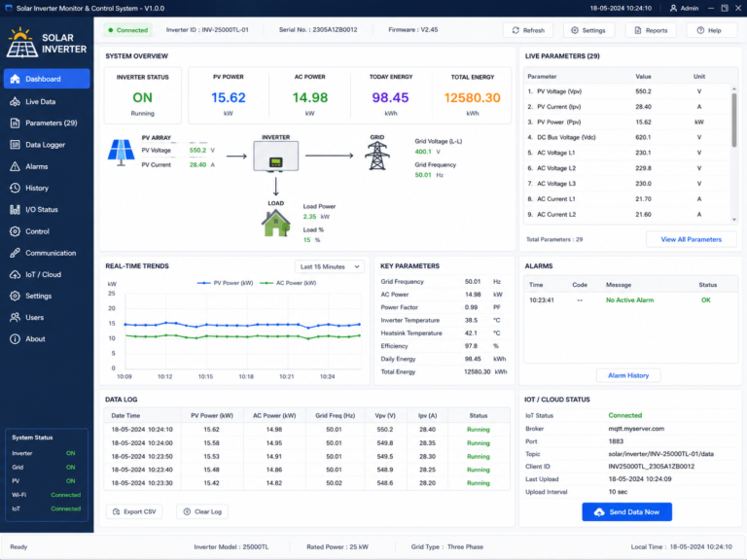Image resolution: width=747 pixels, height=560 pixels.
Task: Open Alarm History
Action: click(628, 375)
